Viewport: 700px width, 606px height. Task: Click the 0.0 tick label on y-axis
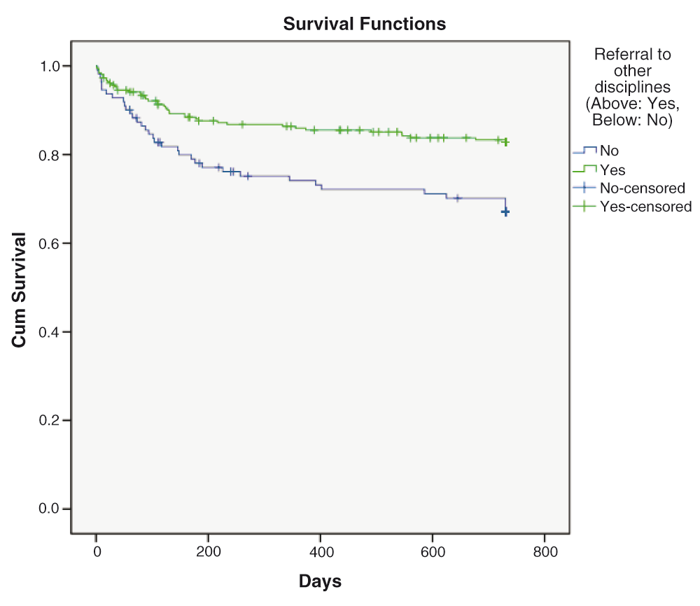coord(49,509)
